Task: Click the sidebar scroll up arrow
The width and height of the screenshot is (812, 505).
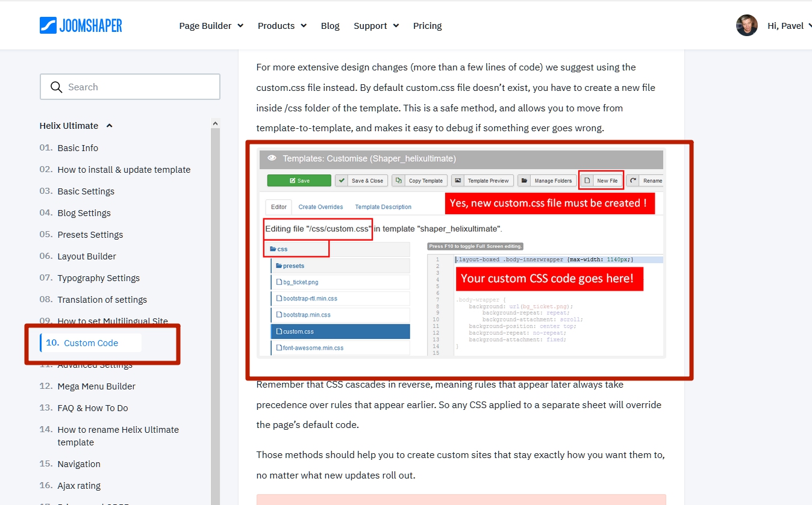Action: point(215,123)
